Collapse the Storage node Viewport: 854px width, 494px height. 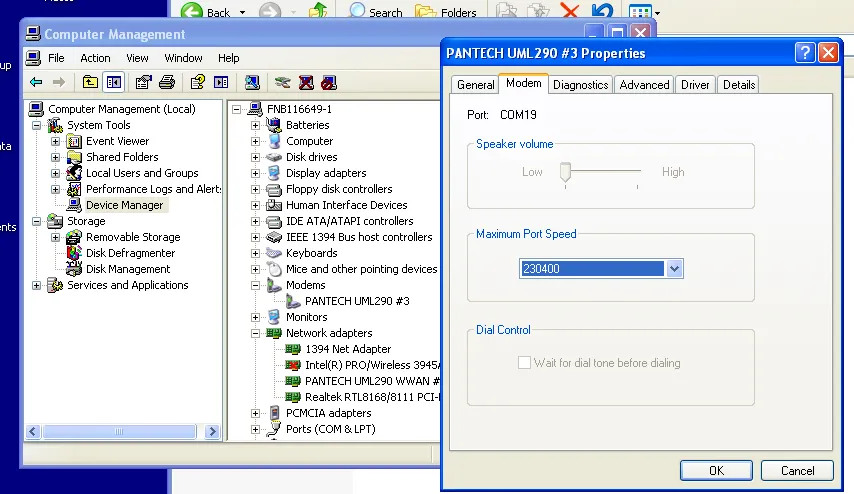[x=36, y=221]
